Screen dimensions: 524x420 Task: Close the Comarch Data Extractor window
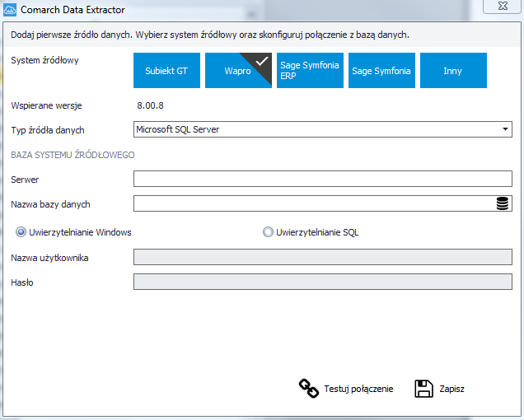(503, 6)
